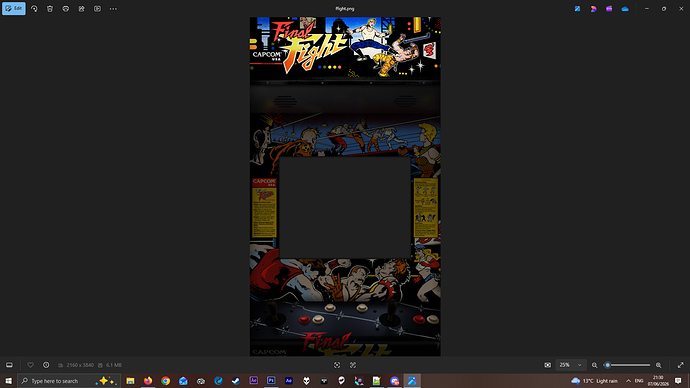
Task: Click the 6.1 MB file size text
Action: click(114, 365)
